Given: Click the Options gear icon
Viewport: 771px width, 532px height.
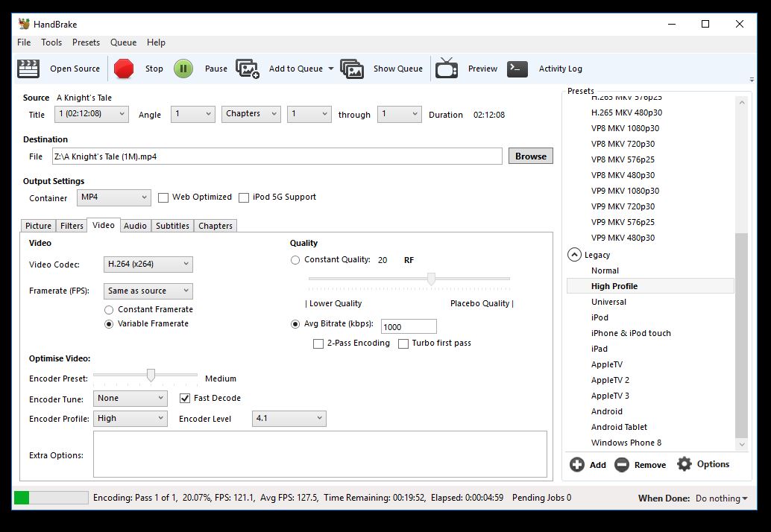Looking at the screenshot, I should point(684,464).
